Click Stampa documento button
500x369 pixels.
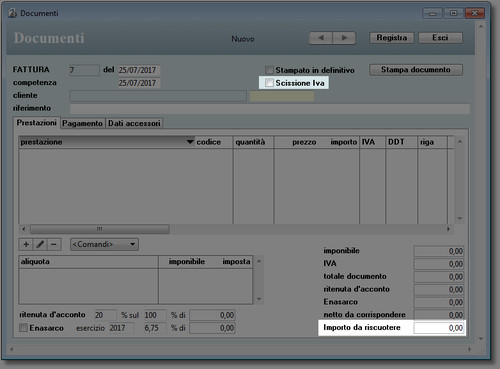click(x=416, y=70)
